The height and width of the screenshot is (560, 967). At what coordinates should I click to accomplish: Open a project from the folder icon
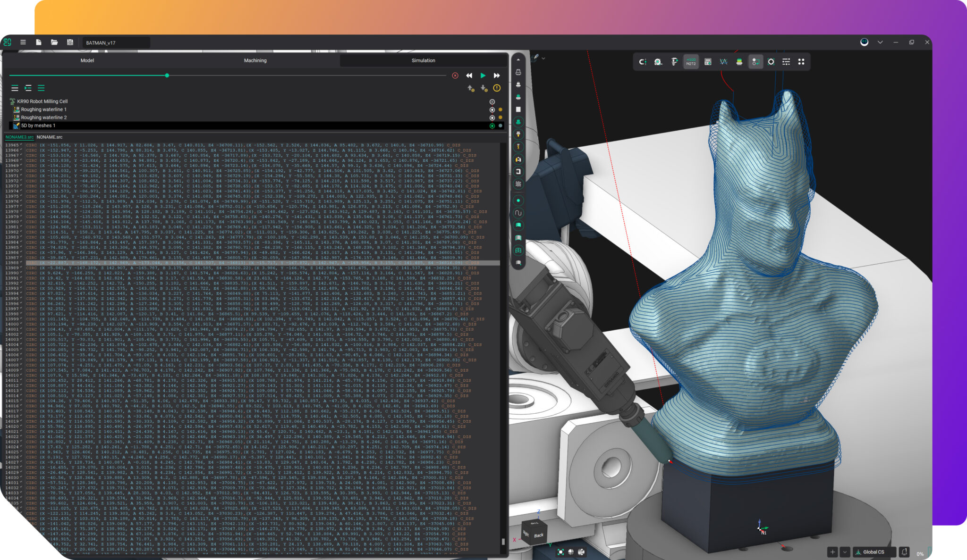click(x=54, y=42)
